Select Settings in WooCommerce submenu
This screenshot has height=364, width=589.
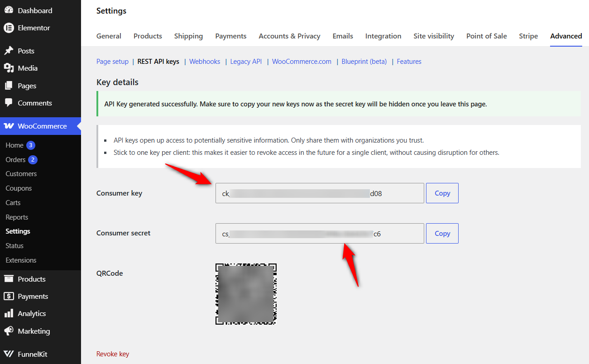tap(18, 231)
